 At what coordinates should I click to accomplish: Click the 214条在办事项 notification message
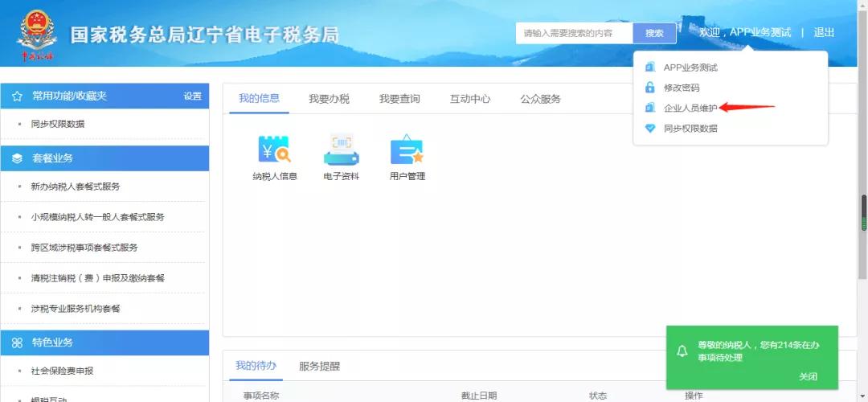tap(759, 351)
